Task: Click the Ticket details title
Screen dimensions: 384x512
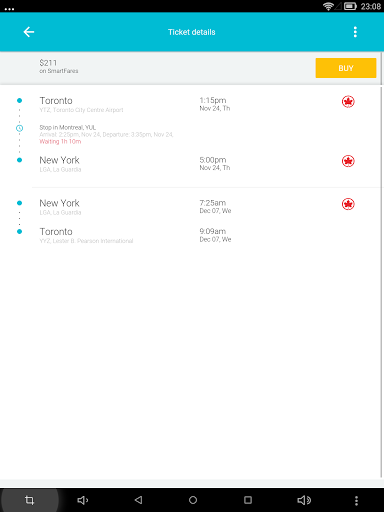Action: pos(192,32)
